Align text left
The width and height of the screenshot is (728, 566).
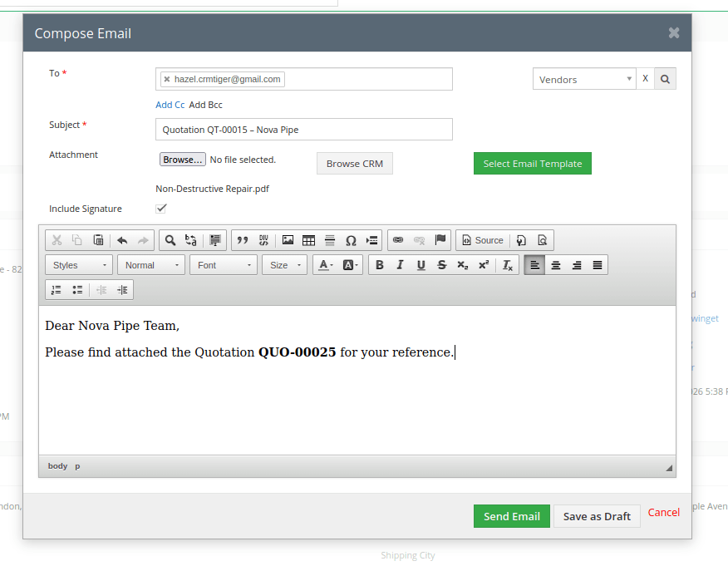(x=534, y=265)
